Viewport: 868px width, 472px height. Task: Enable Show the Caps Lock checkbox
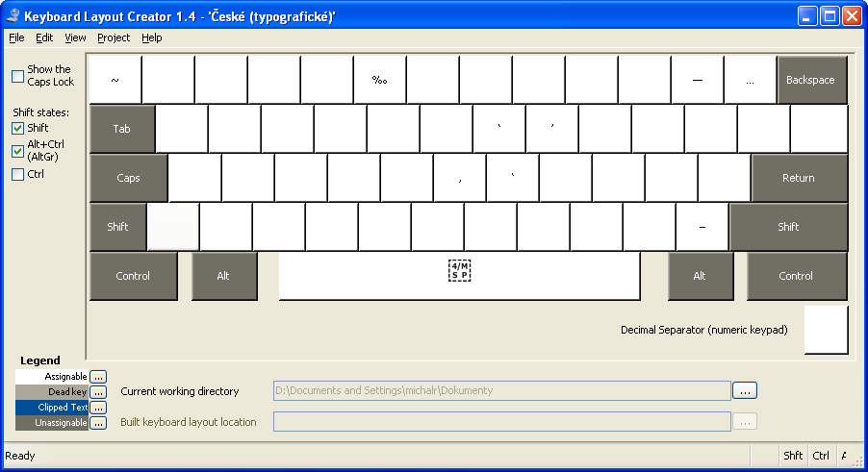(17, 76)
